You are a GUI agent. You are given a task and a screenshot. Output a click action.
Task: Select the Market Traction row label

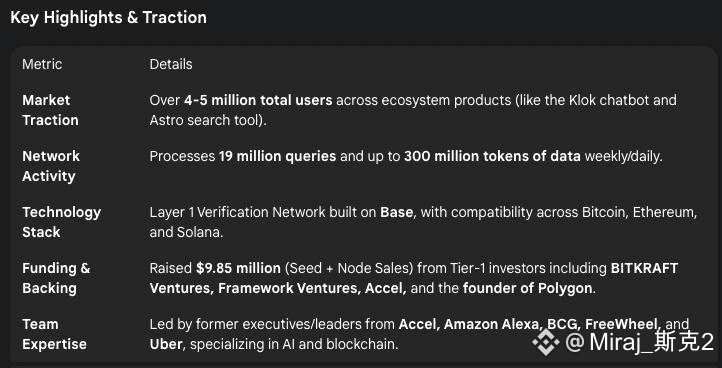[50, 110]
